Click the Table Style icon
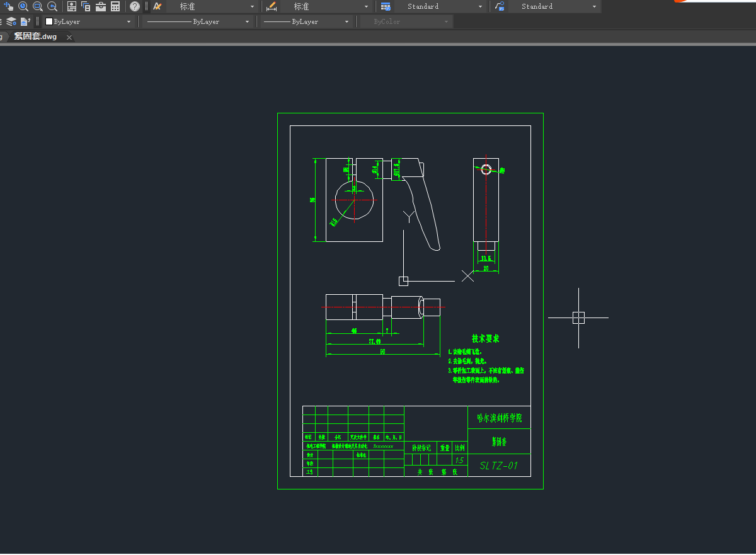Image resolution: width=756 pixels, height=555 pixels. (386, 6)
